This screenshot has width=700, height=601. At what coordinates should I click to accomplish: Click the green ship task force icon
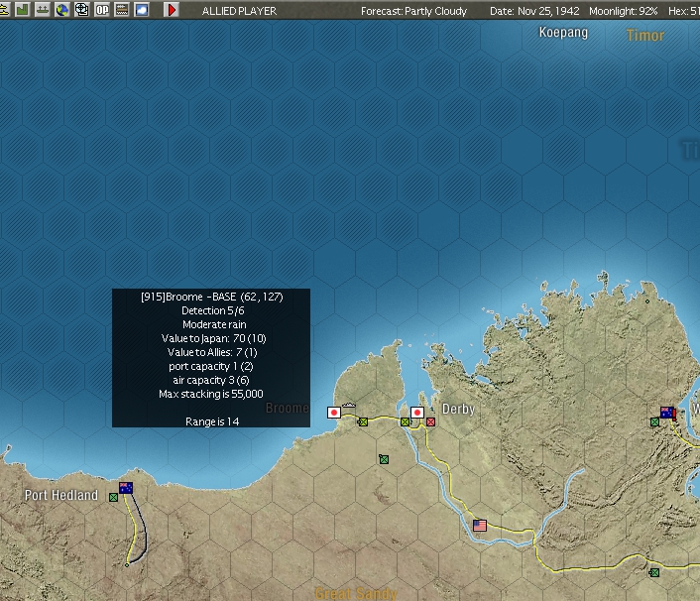[x=43, y=9]
